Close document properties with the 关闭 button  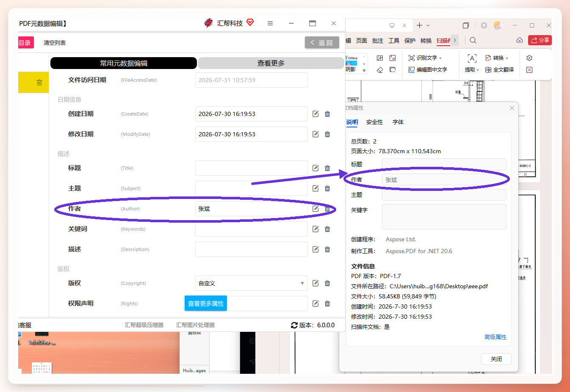[496, 359]
